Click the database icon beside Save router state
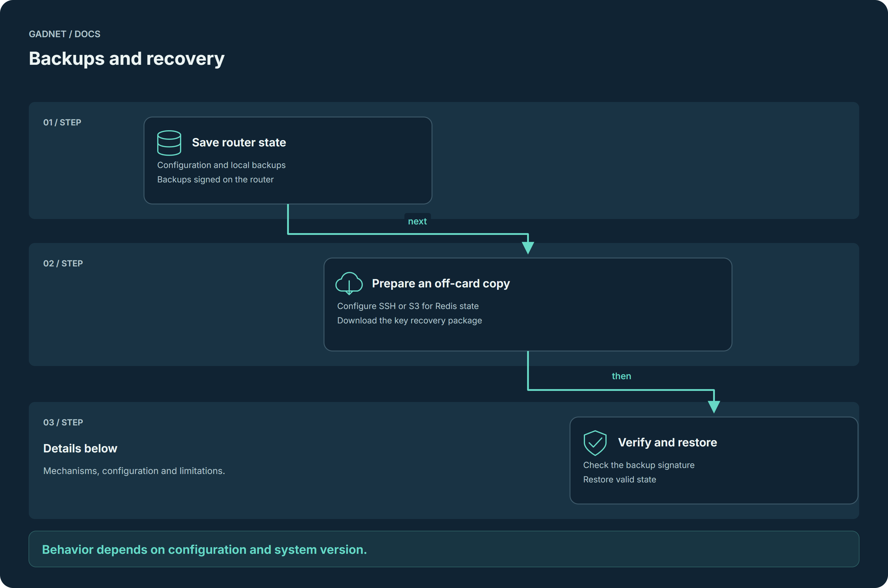Image resolution: width=888 pixels, height=588 pixels. coord(169,143)
